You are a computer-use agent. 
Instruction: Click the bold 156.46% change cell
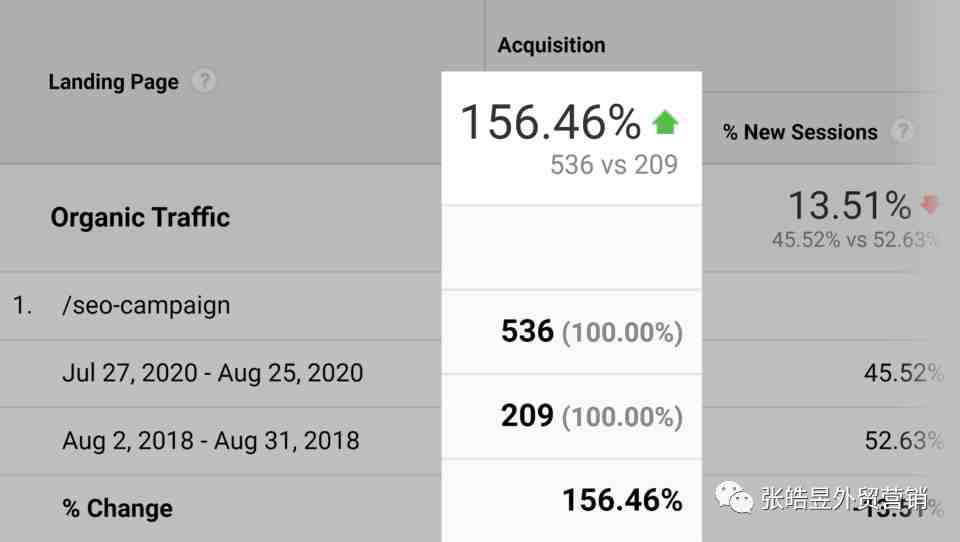[x=622, y=500]
